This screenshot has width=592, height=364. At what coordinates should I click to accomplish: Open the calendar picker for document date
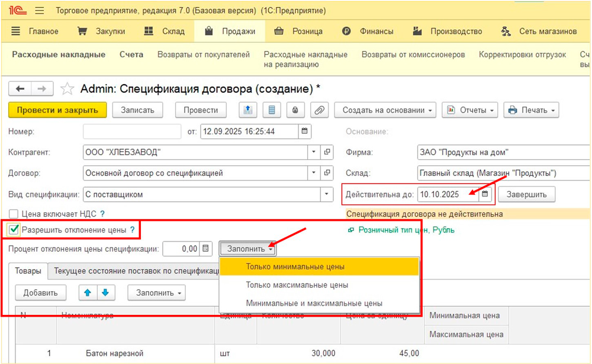[305, 131]
